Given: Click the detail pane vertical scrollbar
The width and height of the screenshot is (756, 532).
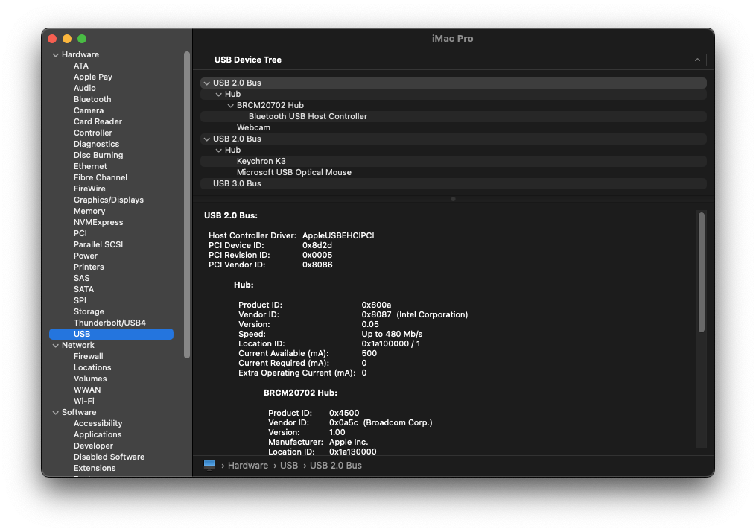Looking at the screenshot, I should coord(702,272).
